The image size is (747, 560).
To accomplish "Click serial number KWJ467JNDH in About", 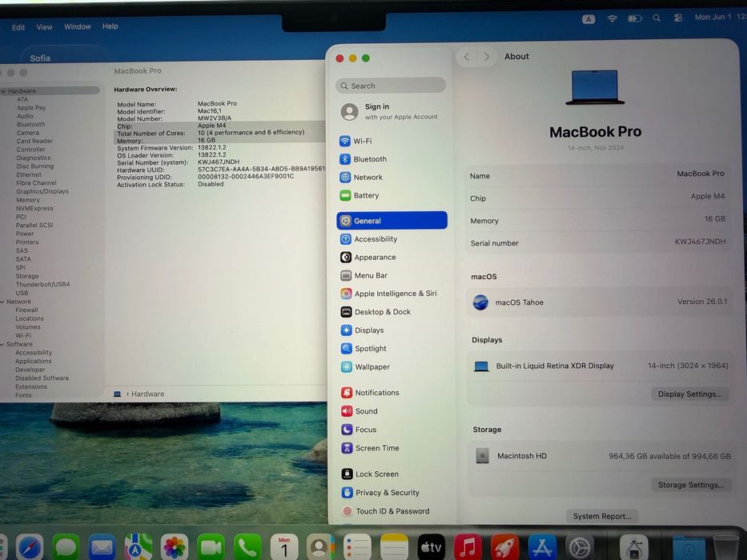I will point(700,242).
